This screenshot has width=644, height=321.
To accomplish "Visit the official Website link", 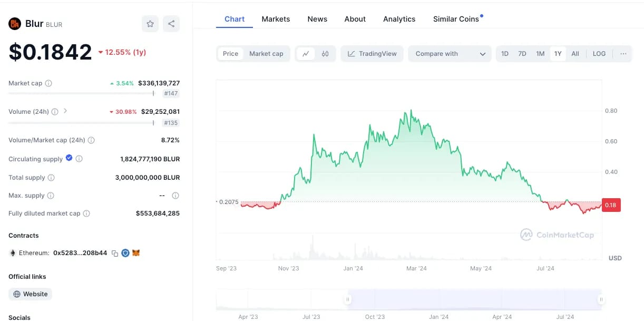I will (31, 294).
